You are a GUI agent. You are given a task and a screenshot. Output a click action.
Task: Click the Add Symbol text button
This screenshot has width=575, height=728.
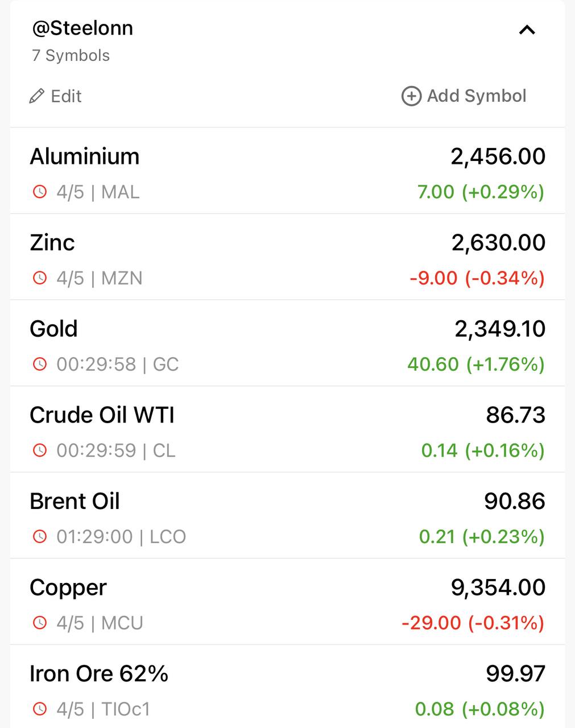pos(477,96)
